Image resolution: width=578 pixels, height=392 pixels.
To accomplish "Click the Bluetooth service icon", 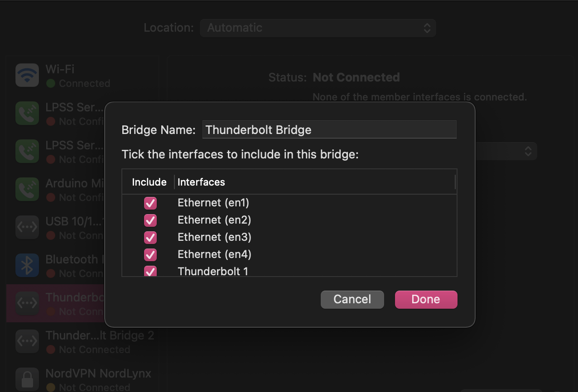I will tap(27, 265).
